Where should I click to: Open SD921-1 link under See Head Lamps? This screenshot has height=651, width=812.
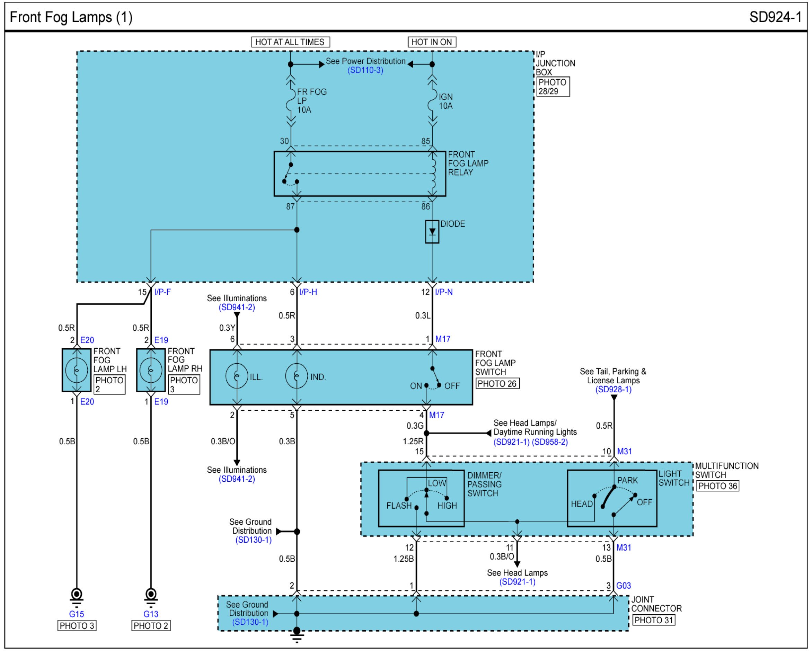pos(517,582)
